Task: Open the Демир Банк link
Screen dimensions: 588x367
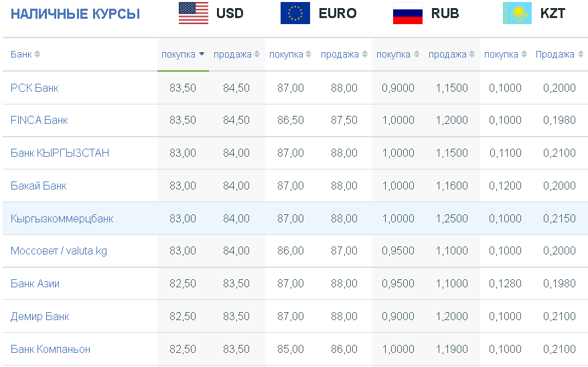Action: (40, 316)
